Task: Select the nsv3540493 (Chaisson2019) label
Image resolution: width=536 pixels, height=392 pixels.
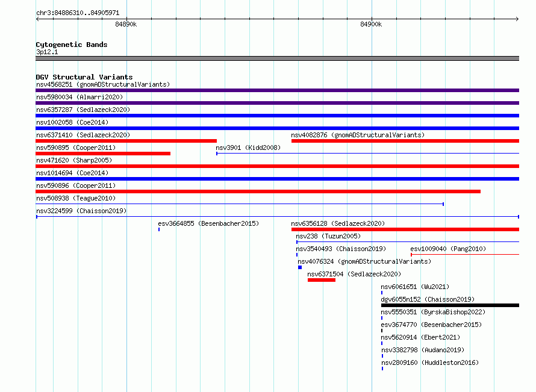Action: click(x=341, y=249)
